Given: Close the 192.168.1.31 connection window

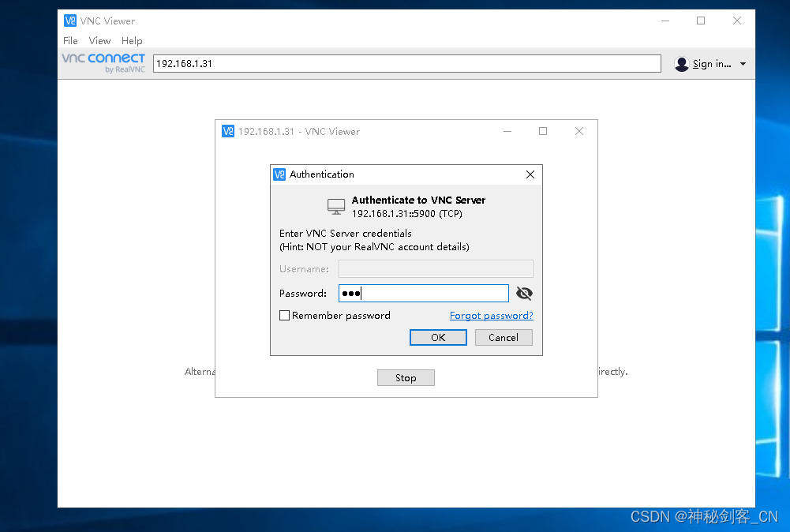Looking at the screenshot, I should point(579,132).
